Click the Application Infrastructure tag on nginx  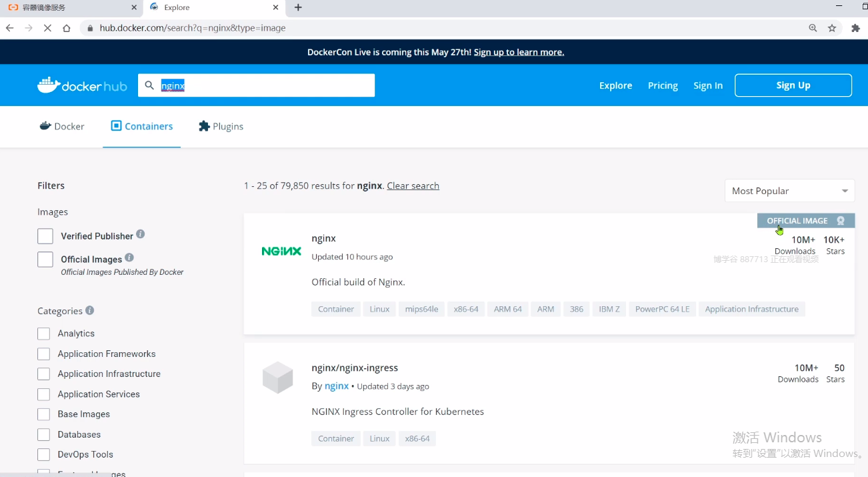click(752, 309)
